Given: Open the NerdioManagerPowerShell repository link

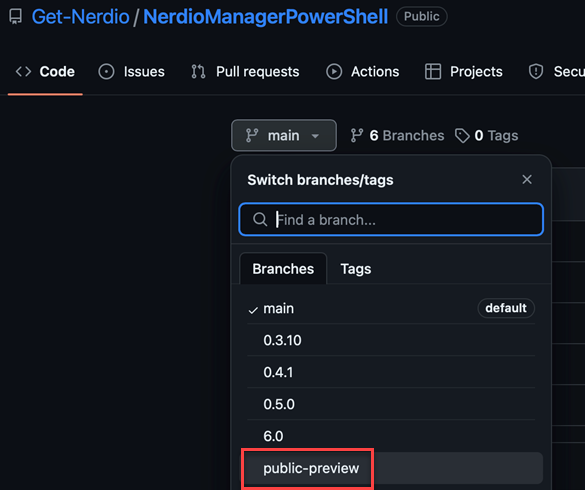Looking at the screenshot, I should 266,17.
